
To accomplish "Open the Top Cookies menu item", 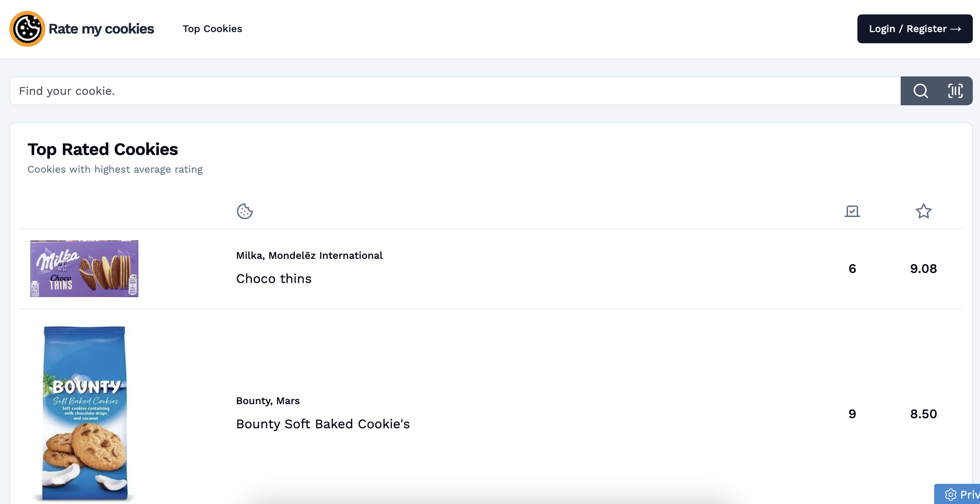I will click(x=212, y=29).
